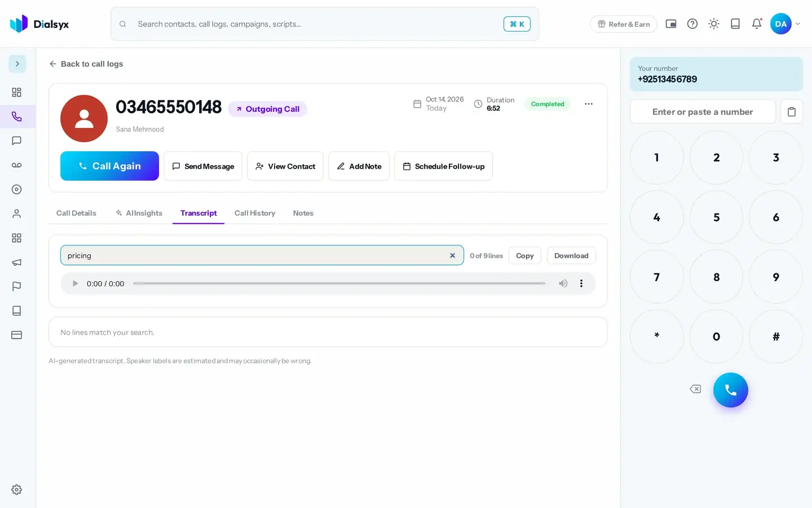Open the help question mark icon
The width and height of the screenshot is (812, 508).
pos(692,24)
